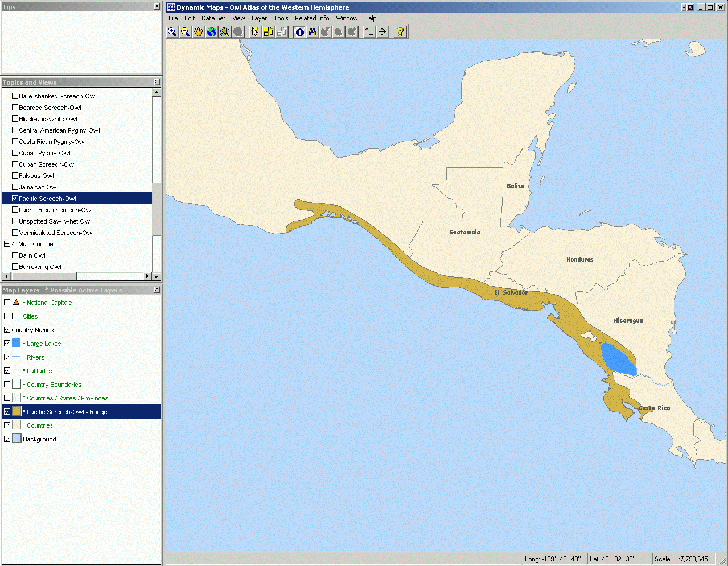This screenshot has width=728, height=566.
Task: Open the Data Set menu
Action: (213, 18)
